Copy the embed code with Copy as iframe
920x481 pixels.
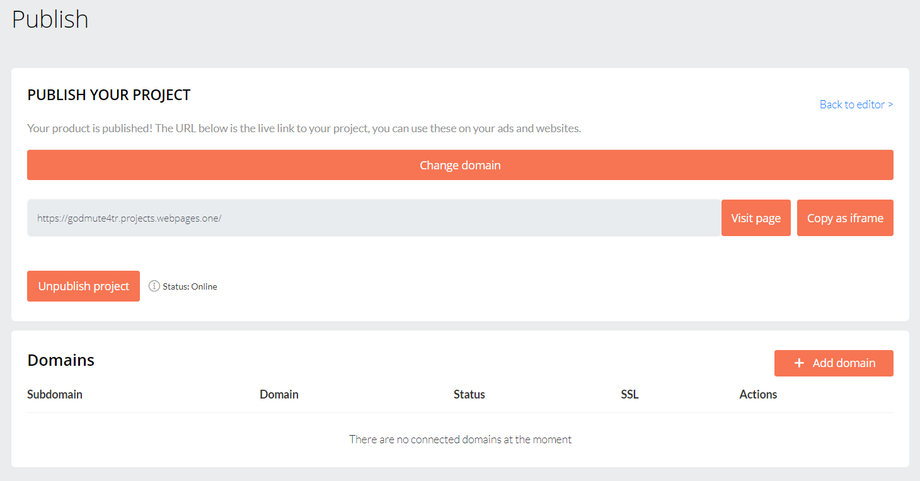(x=845, y=218)
